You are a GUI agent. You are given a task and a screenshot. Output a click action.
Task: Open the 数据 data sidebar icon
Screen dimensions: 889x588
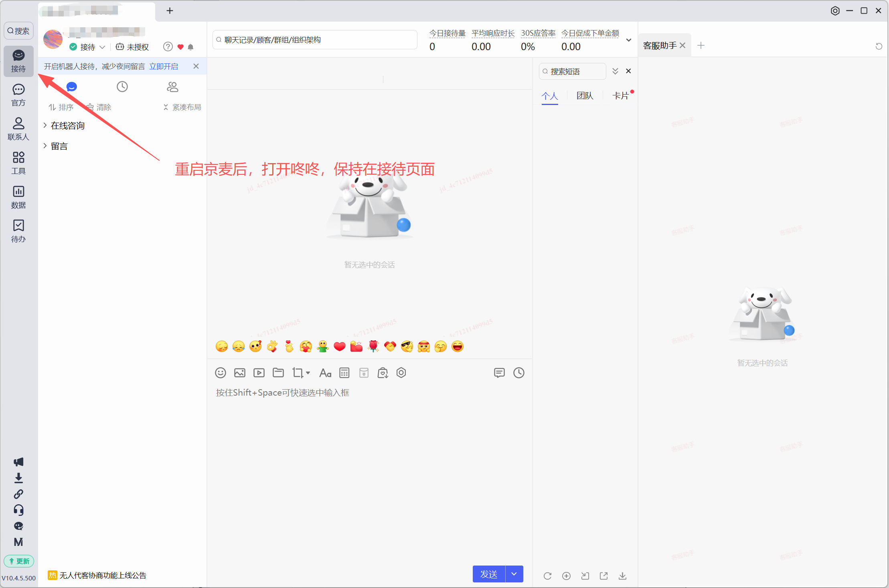click(x=18, y=197)
